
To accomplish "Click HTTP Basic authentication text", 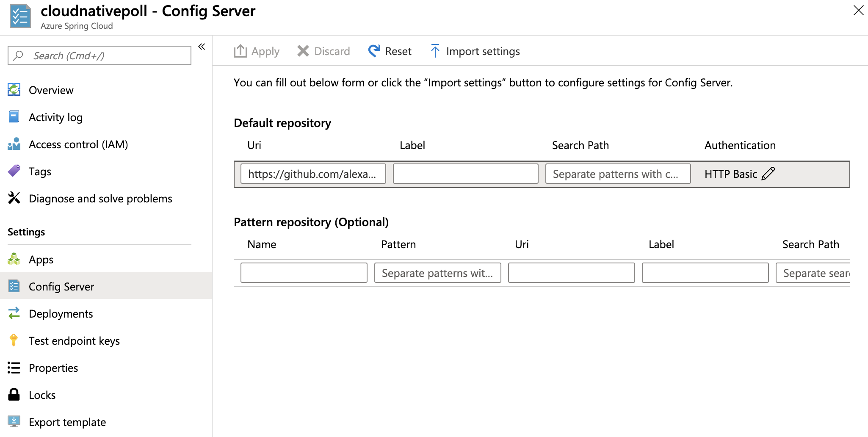I will pos(731,174).
